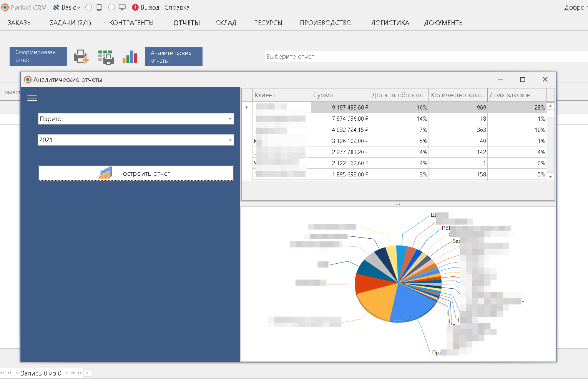Viewport: 588px width, 379px height.
Task: Select the desktop monitor layout radio button
Action: [x=111, y=7]
